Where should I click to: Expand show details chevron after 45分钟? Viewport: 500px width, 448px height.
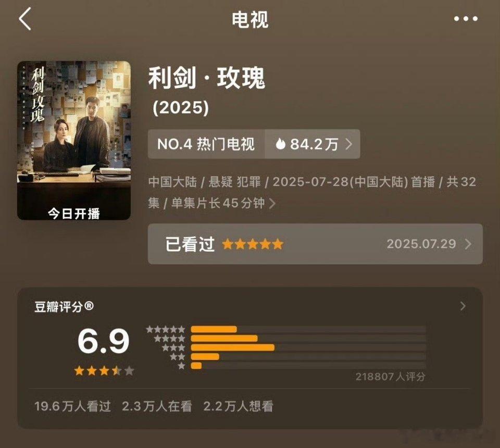click(272, 203)
